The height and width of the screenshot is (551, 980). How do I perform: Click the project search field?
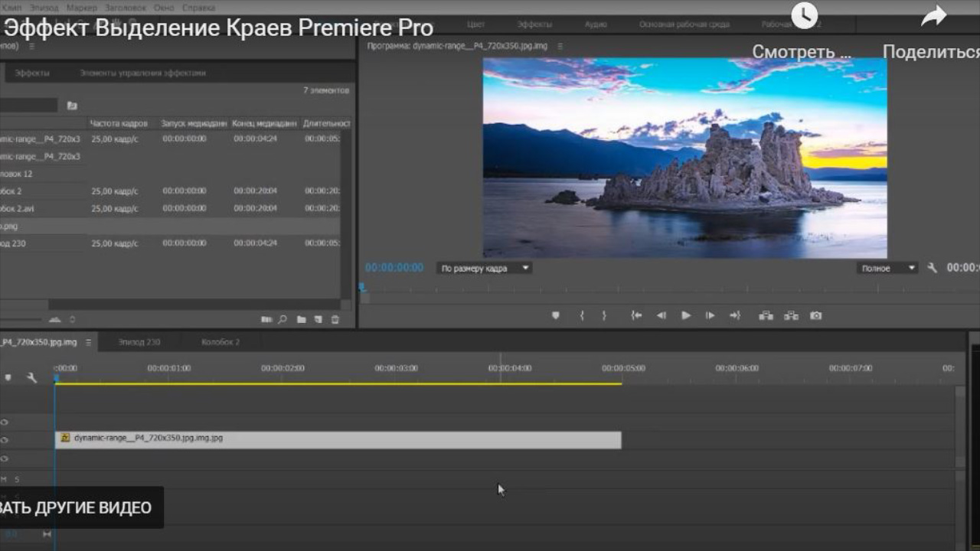[x=28, y=105]
